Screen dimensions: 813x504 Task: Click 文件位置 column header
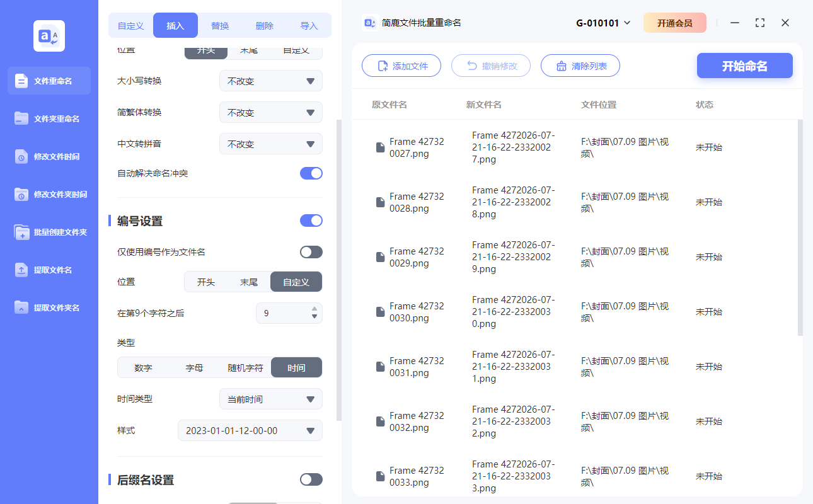pos(599,105)
